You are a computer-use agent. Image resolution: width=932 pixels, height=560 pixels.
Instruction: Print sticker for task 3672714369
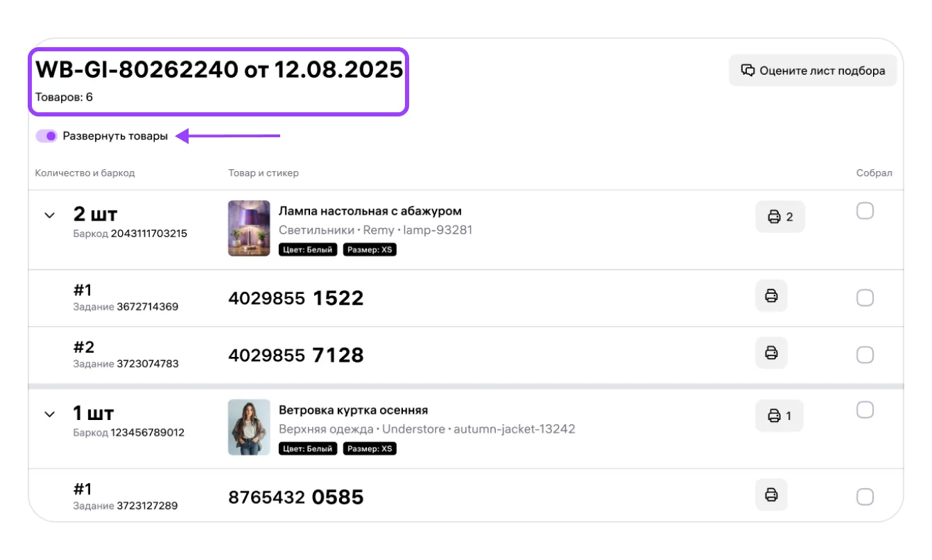coord(771,296)
